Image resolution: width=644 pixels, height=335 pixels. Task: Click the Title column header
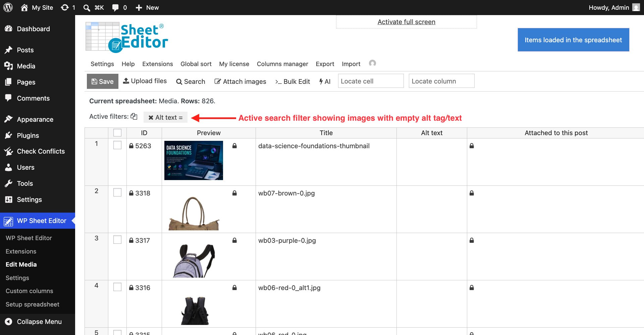click(x=326, y=133)
